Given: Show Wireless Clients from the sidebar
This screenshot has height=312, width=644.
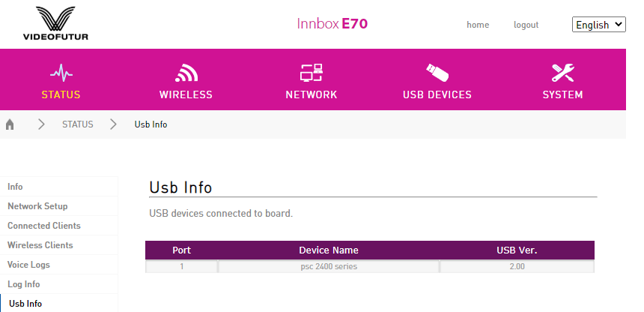Looking at the screenshot, I should tap(40, 245).
